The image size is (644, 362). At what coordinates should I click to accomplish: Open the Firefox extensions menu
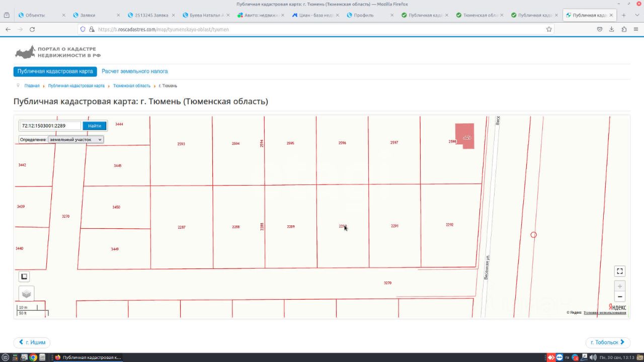pyautogui.click(x=624, y=29)
